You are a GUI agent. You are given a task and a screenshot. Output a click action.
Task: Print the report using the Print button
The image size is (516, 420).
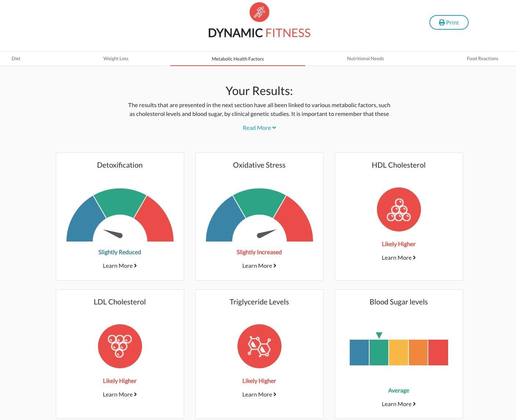point(449,22)
